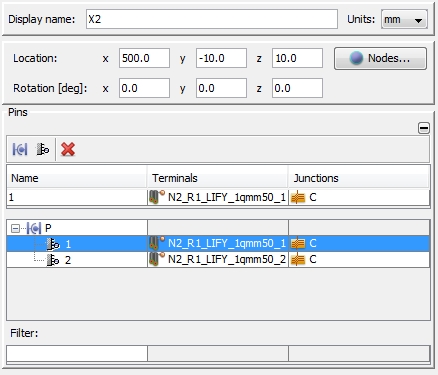Click pin icon beside pin 2
Screen dimensions: 438x375
click(x=53, y=260)
